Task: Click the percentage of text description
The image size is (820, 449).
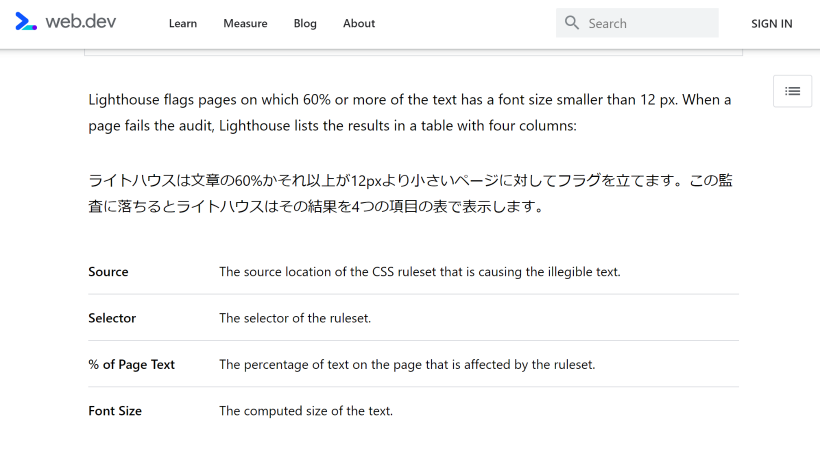Action: (406, 365)
